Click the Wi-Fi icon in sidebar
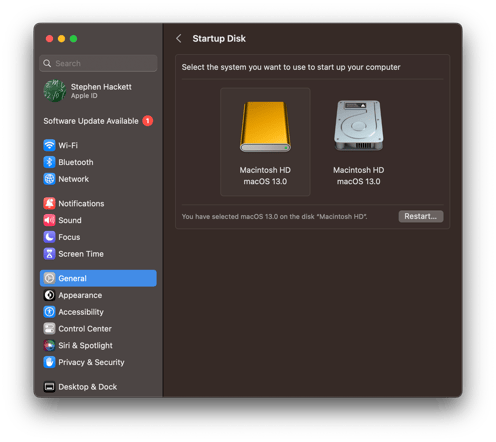Viewport: 496px width, 442px height. click(49, 145)
